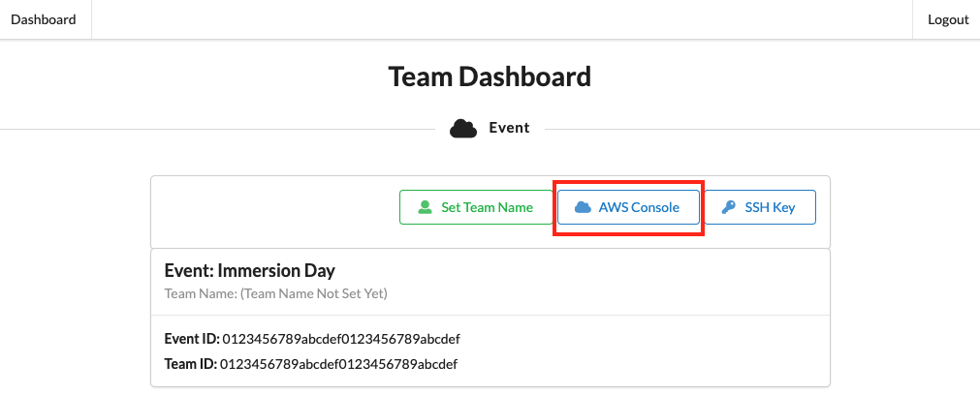
Task: Click the Event ID label
Action: [x=192, y=339]
